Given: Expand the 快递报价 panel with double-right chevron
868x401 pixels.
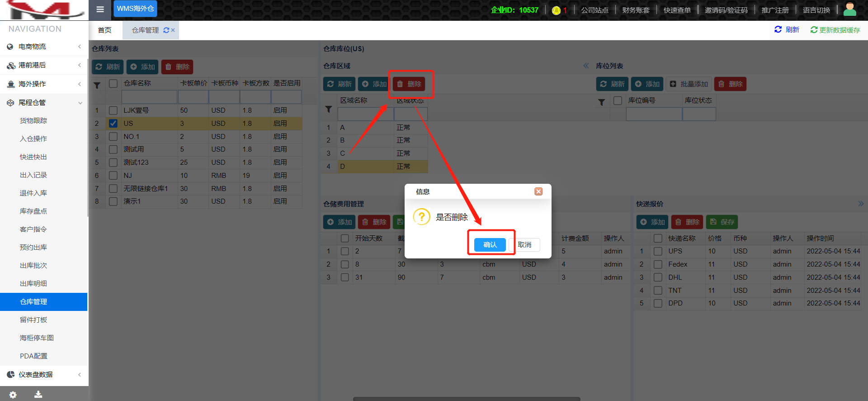Looking at the screenshot, I should coord(861,204).
